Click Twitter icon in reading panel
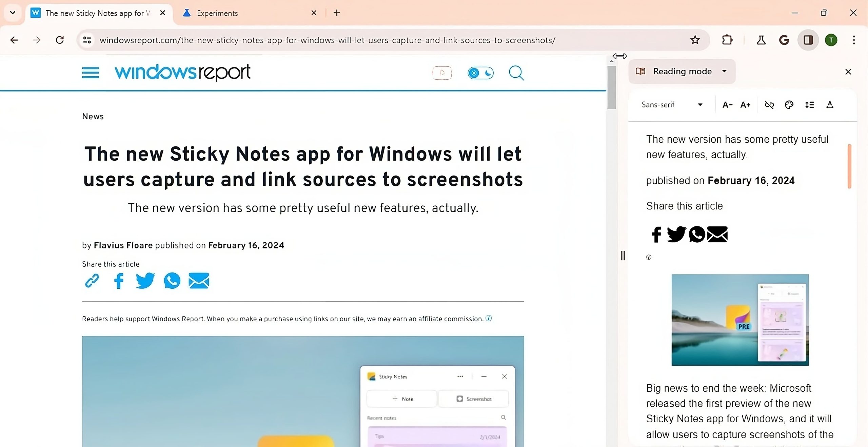The width and height of the screenshot is (868, 447). tap(676, 234)
